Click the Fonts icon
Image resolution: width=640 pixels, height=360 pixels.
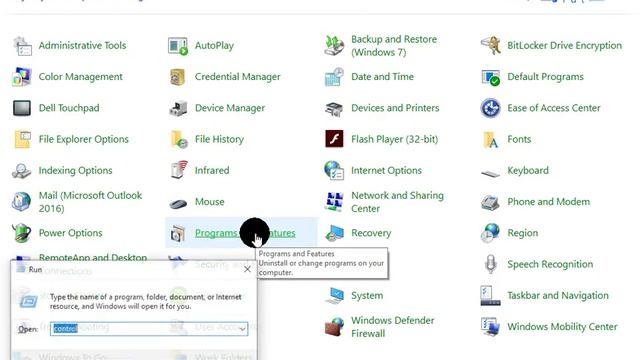491,139
